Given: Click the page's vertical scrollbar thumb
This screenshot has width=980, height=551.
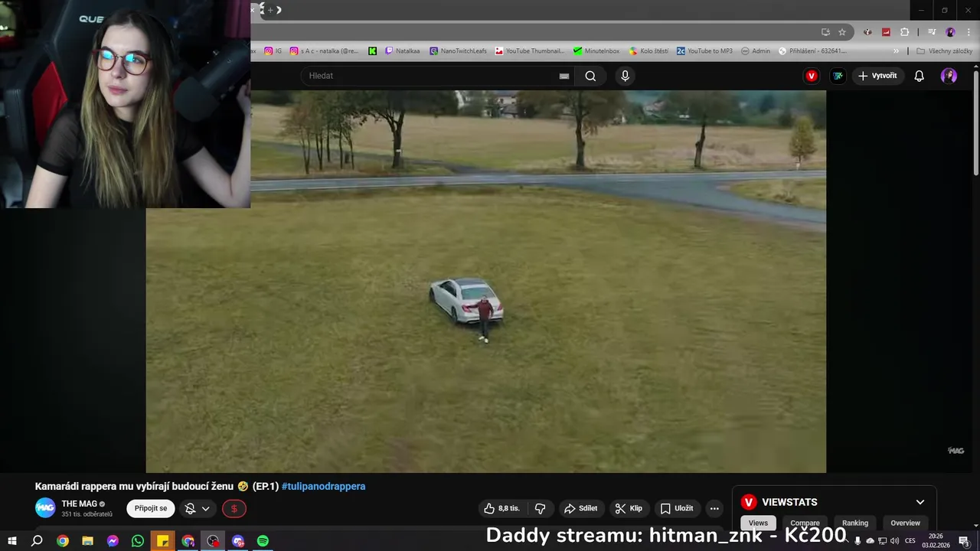Looking at the screenshot, I should (x=976, y=122).
